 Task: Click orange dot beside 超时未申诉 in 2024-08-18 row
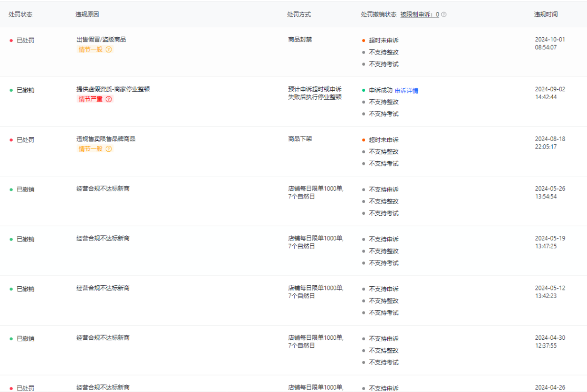364,140
